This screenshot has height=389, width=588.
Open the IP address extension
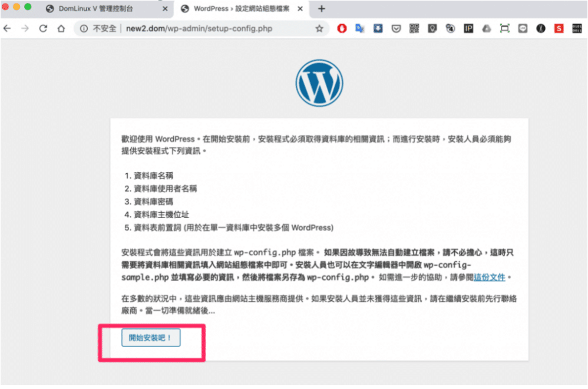[468, 28]
